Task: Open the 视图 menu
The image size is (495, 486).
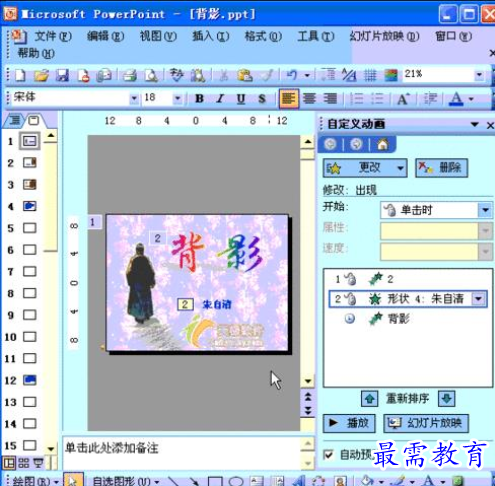Action: click(x=158, y=36)
